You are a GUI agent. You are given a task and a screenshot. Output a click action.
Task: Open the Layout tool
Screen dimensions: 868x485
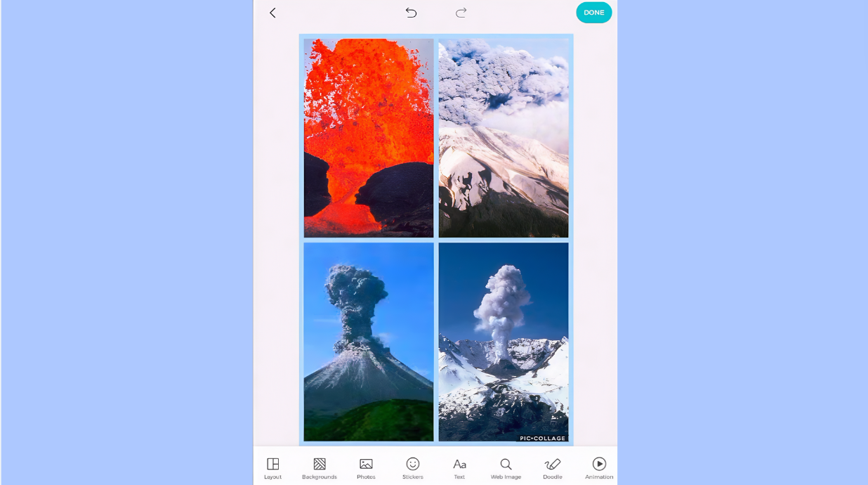[272, 467]
